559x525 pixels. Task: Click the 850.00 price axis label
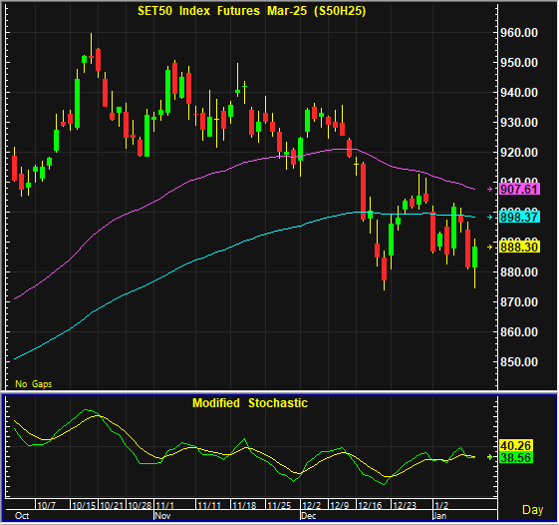click(519, 362)
